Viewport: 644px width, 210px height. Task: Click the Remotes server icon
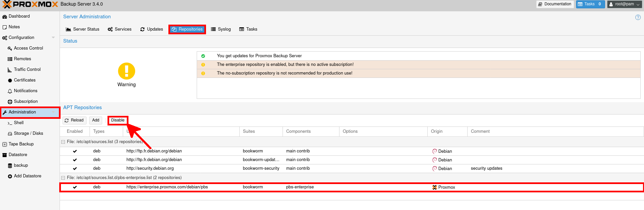click(x=10, y=59)
